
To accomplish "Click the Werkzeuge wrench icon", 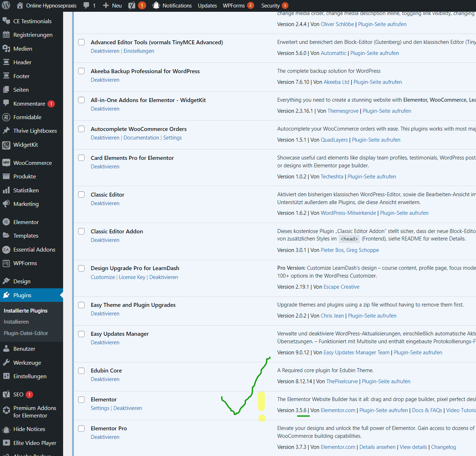I will 6,363.
